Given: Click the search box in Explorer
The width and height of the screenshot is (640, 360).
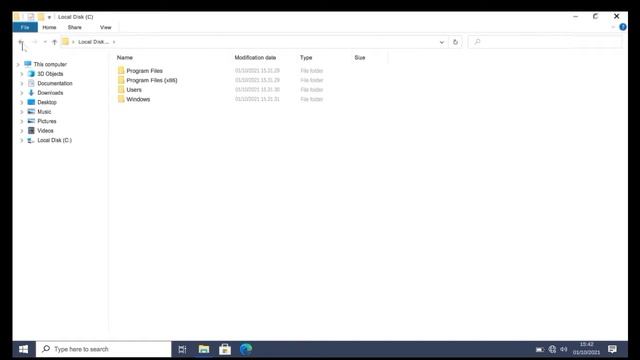Looking at the screenshot, I should tap(545, 42).
